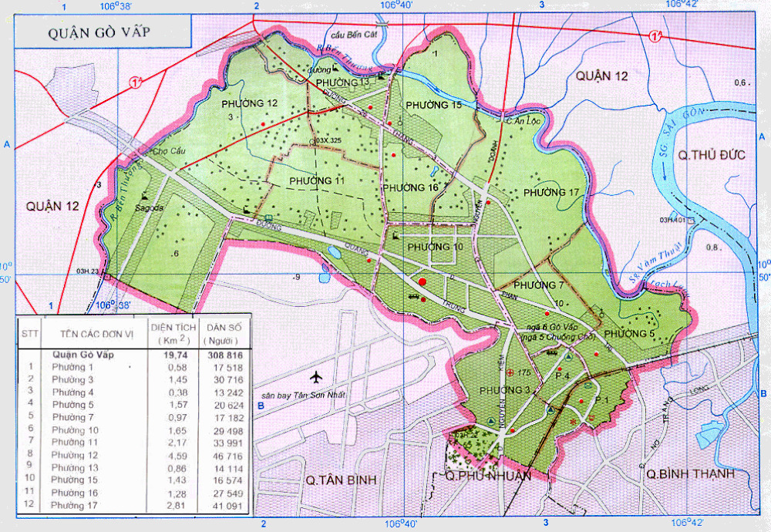
Task: Click the total area value 19,74
Action: pyautogui.click(x=175, y=355)
